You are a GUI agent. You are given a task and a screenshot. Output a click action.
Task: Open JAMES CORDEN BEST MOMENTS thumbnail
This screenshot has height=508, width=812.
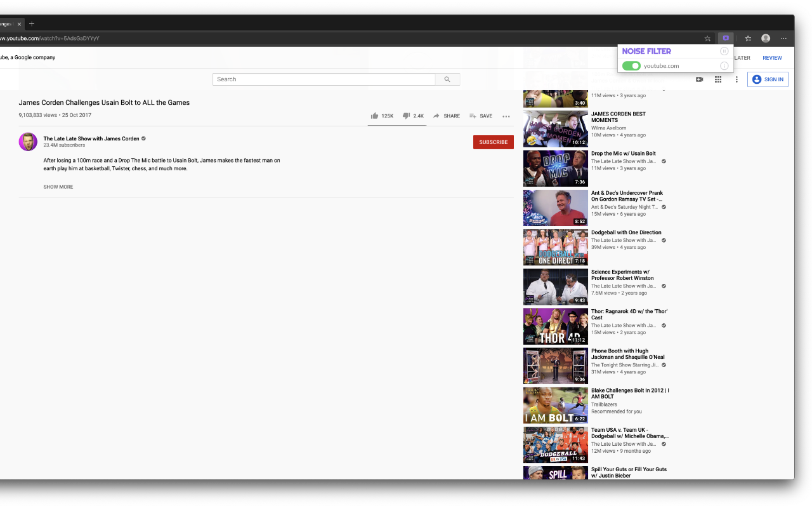coord(556,129)
